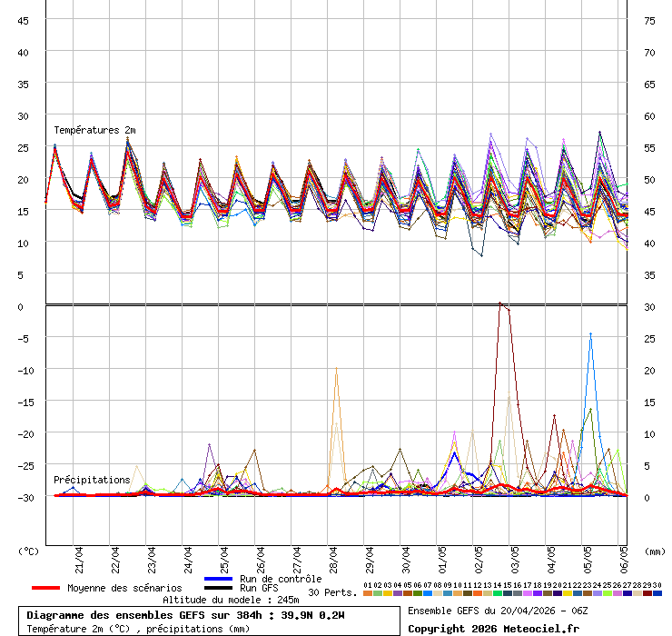
Task: Select perturbation 14 green color swatch
Action: pos(498,593)
